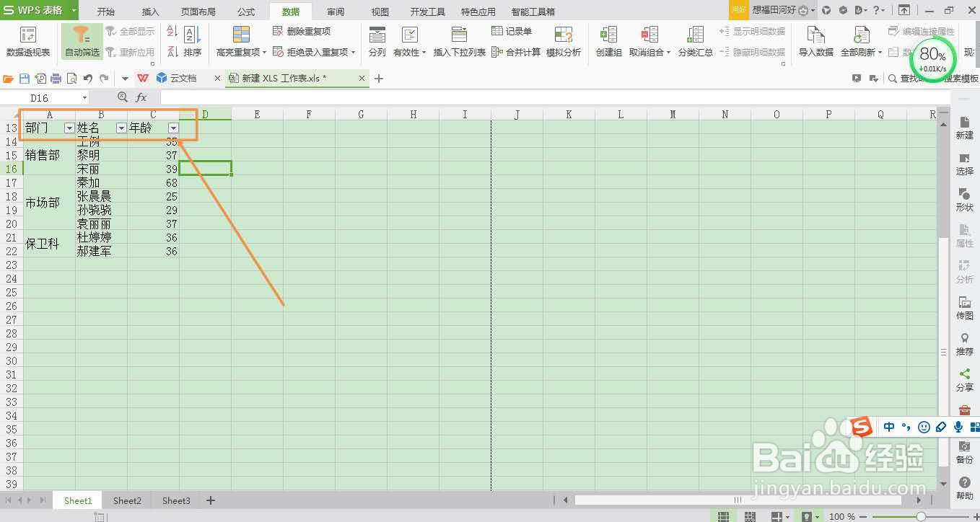This screenshot has height=522, width=980.
Task: Click the 新建 icon in right sidebar
Action: click(965, 128)
